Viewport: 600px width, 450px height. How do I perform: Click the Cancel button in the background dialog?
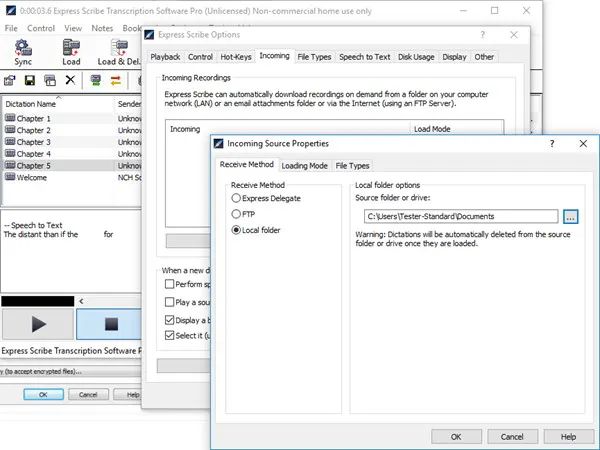click(88, 395)
